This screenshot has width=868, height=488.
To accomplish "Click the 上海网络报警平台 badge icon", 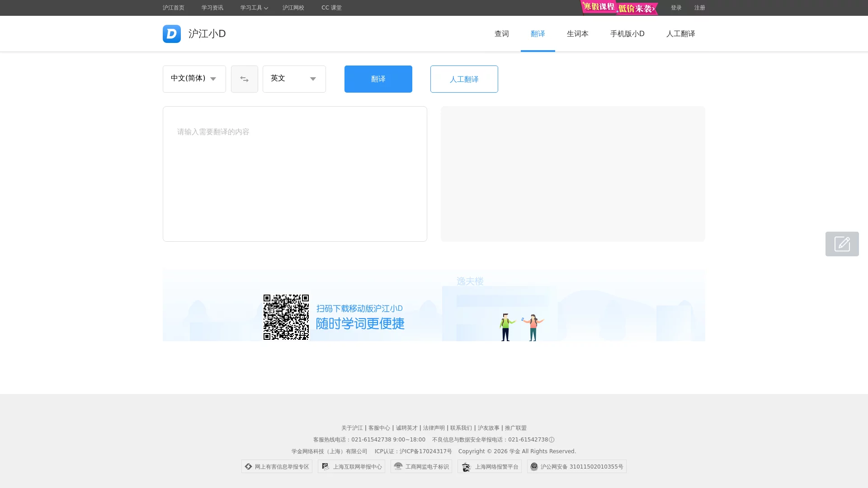I will 467,466.
